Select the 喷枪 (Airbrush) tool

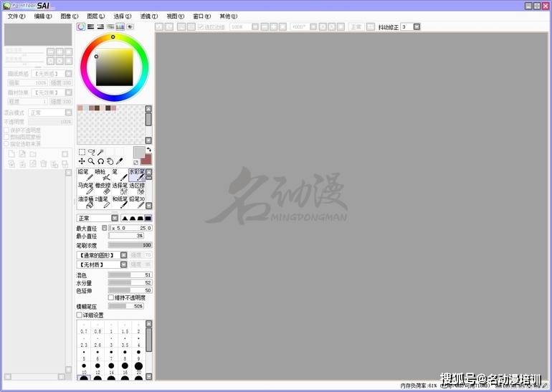pos(102,175)
